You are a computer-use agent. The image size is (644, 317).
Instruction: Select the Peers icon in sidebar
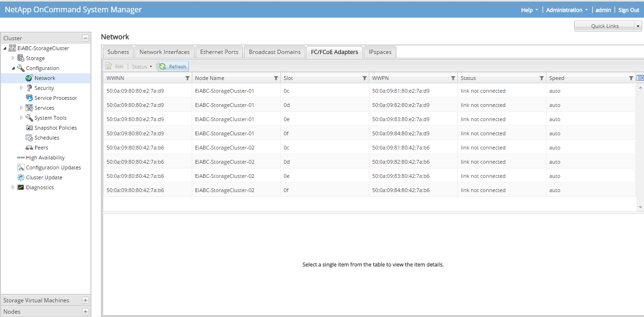29,148
